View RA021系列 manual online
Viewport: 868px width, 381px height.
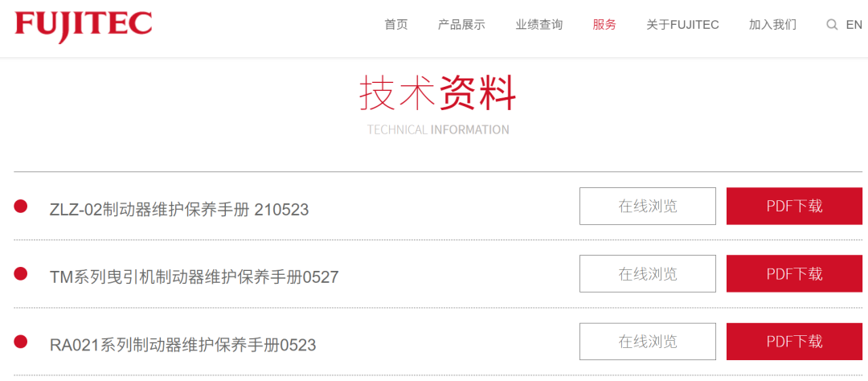[648, 342]
